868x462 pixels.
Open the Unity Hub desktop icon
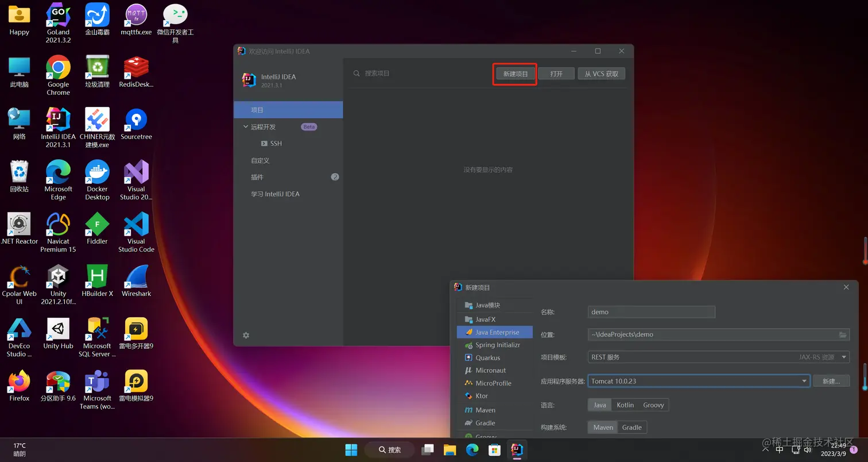pos(58,333)
